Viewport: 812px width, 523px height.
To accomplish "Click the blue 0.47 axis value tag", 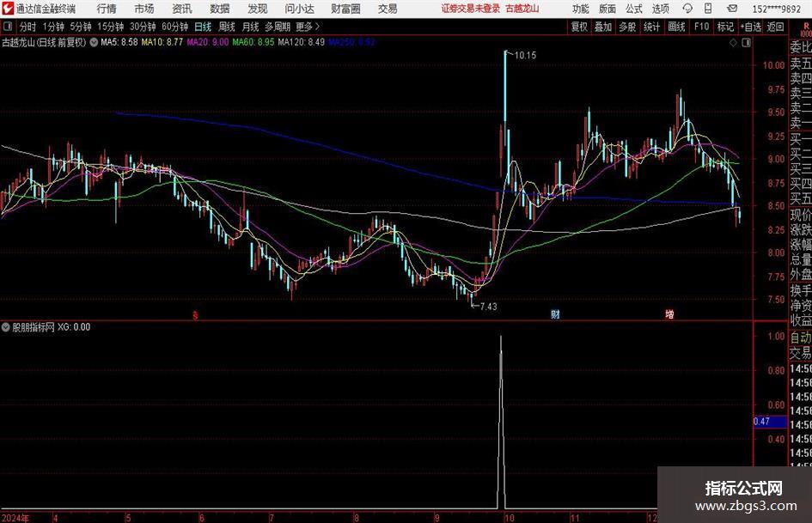I will (770, 422).
